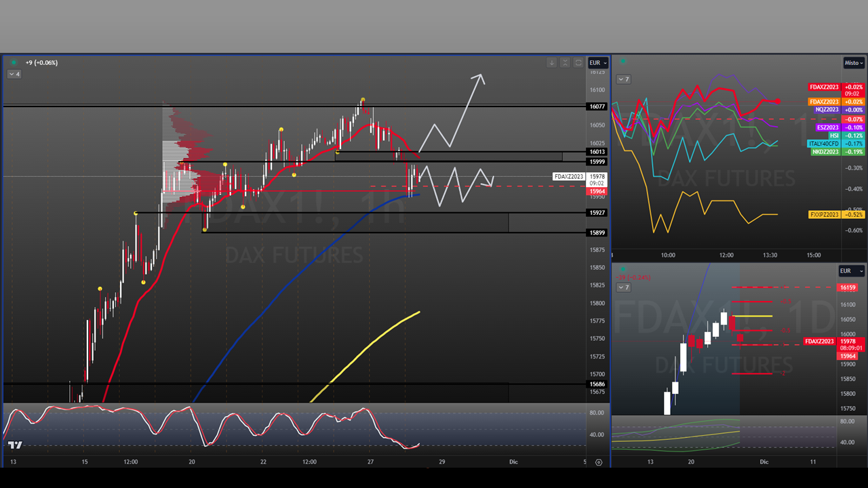This screenshot has width=868, height=488.
Task: Click the 16013 price level label
Action: pyautogui.click(x=597, y=152)
